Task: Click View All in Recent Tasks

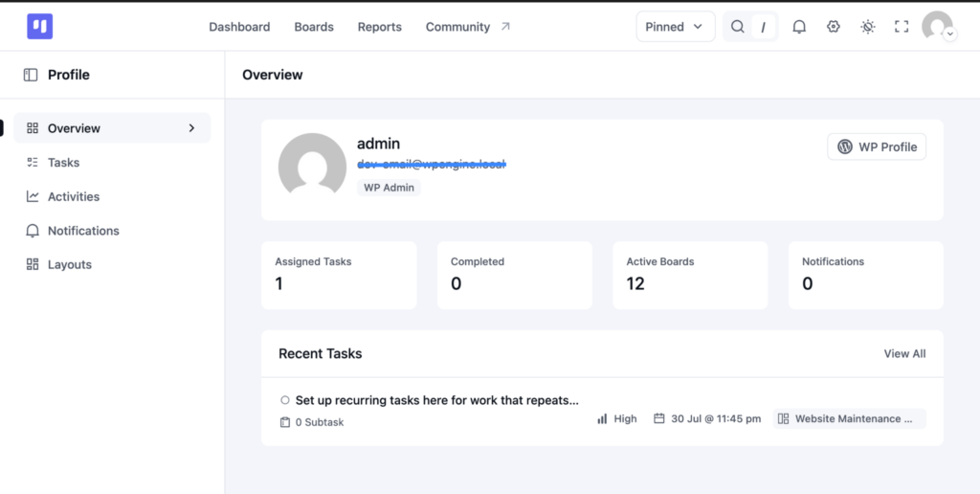Action: tap(904, 354)
